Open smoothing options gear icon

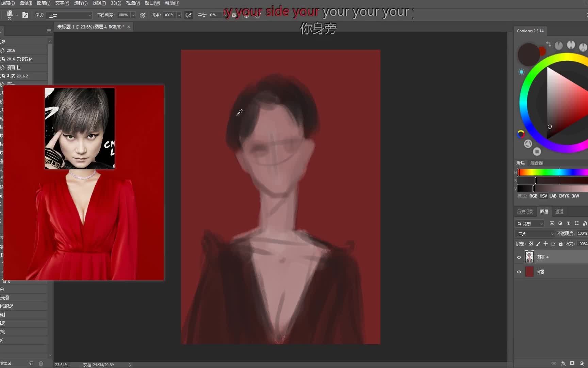click(x=234, y=15)
